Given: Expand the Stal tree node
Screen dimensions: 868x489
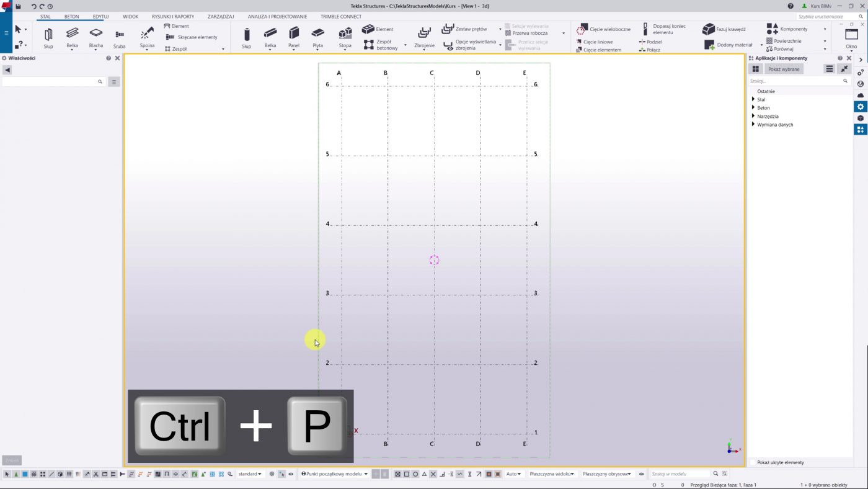Looking at the screenshot, I should (x=753, y=99).
